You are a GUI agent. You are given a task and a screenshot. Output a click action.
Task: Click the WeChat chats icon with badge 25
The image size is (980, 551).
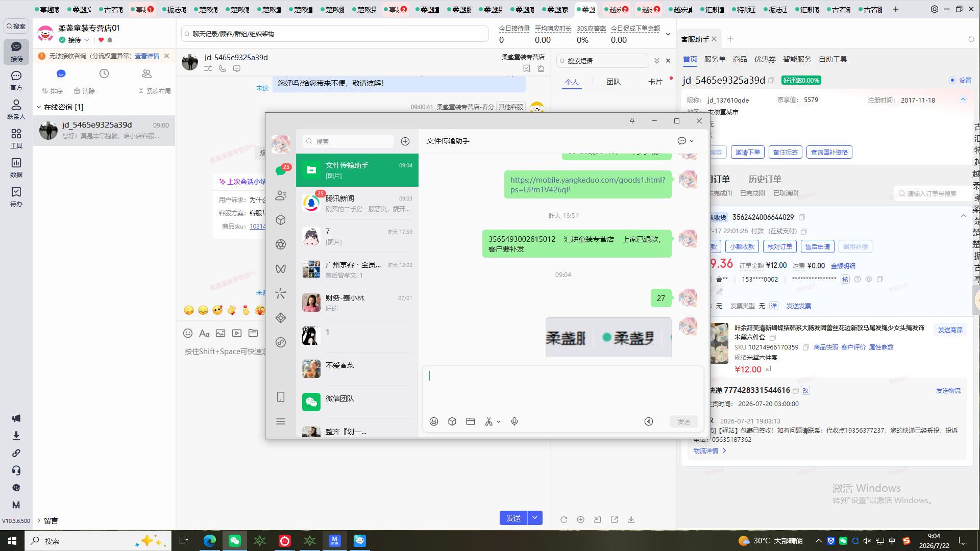281,170
